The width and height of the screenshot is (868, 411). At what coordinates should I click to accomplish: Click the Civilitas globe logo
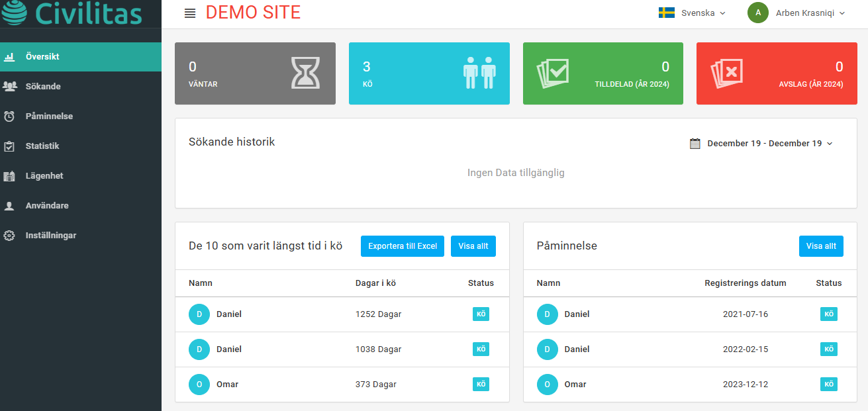coord(14,12)
